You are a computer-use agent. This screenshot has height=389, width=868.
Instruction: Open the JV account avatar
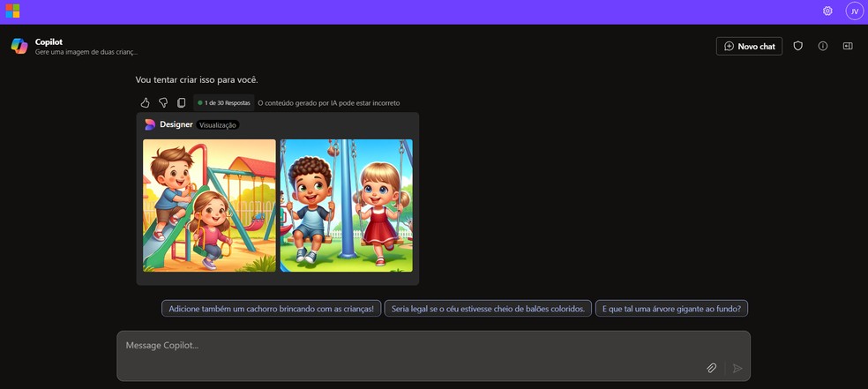click(x=855, y=11)
